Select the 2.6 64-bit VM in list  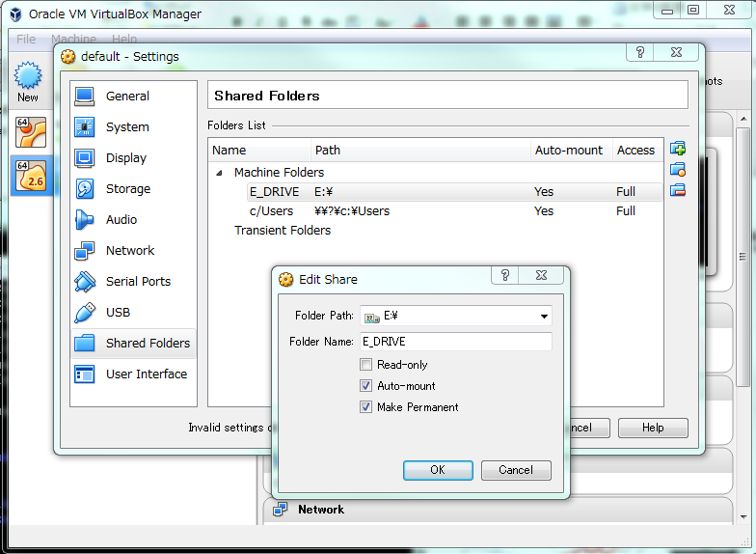[31, 176]
